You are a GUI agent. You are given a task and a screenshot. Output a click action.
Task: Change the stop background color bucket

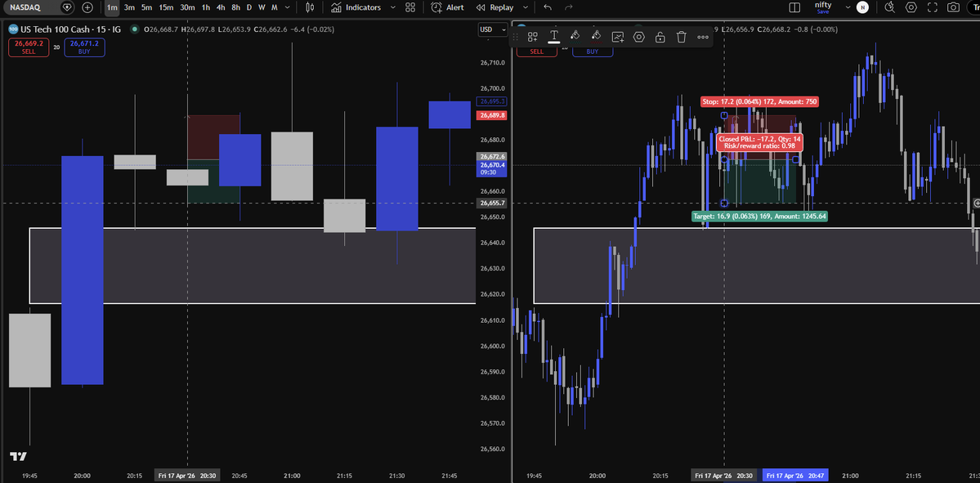tap(596, 37)
